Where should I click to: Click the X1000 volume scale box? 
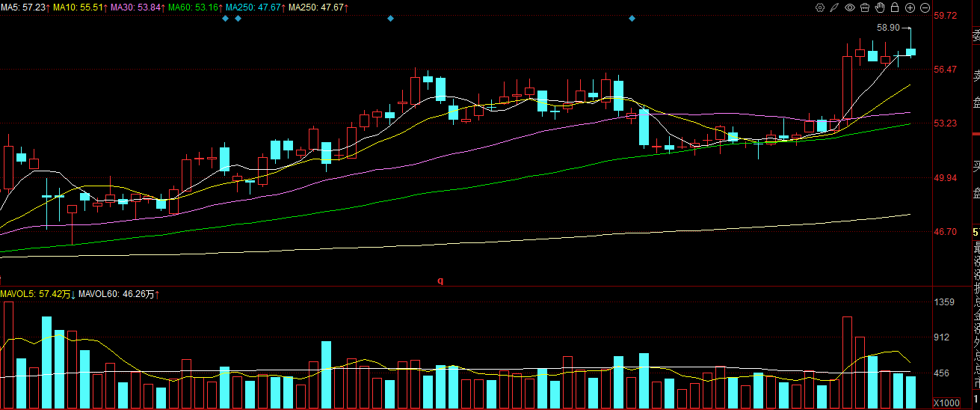tap(949, 403)
